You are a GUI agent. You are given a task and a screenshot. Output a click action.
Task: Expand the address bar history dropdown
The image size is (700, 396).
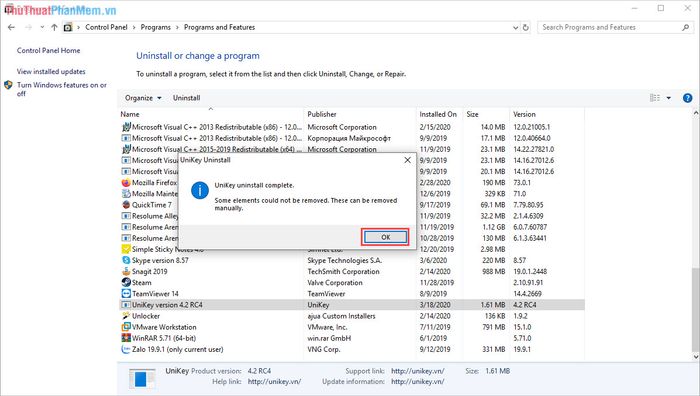coord(516,27)
